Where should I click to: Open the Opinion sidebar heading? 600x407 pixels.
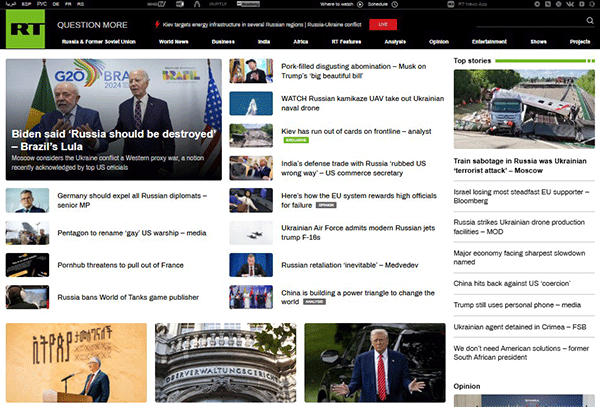tap(466, 386)
